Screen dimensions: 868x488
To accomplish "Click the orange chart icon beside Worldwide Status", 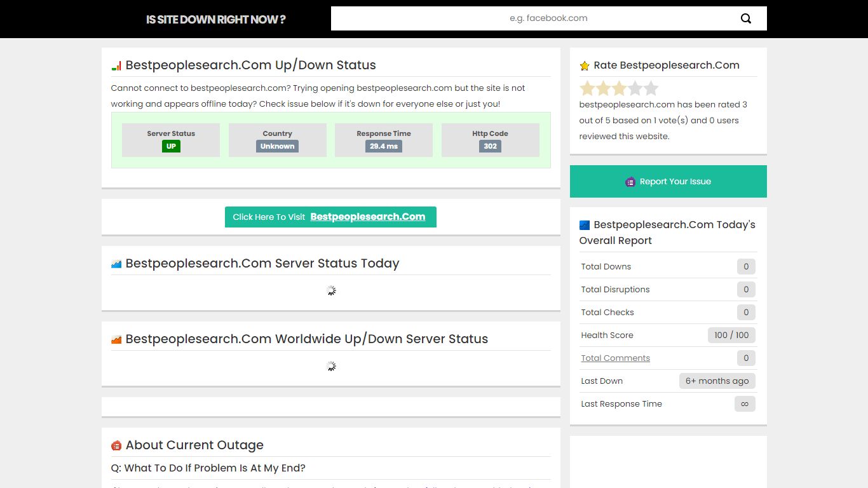I will [116, 339].
